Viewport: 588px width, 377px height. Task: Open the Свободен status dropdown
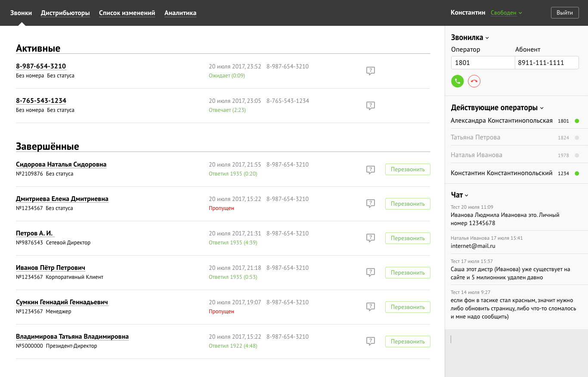pos(506,13)
